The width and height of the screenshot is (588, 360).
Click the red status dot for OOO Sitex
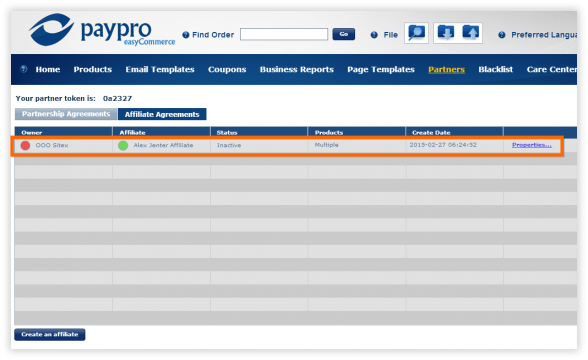point(25,146)
